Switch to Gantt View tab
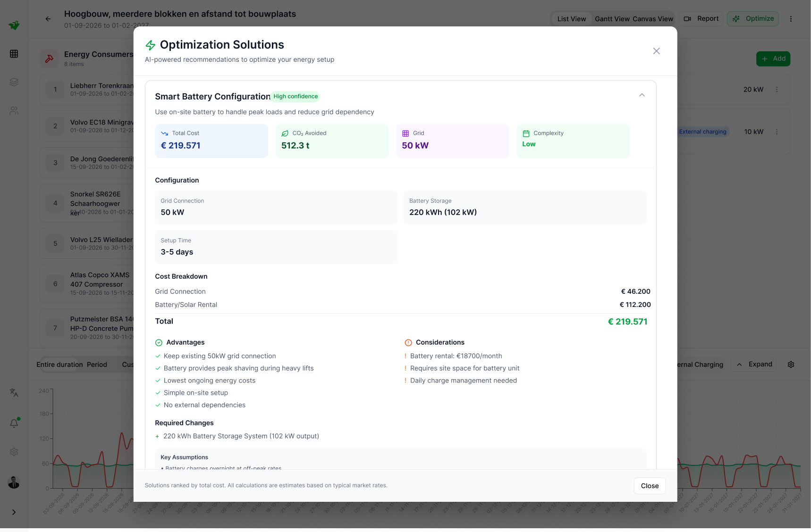The width and height of the screenshot is (811, 532). [612, 19]
